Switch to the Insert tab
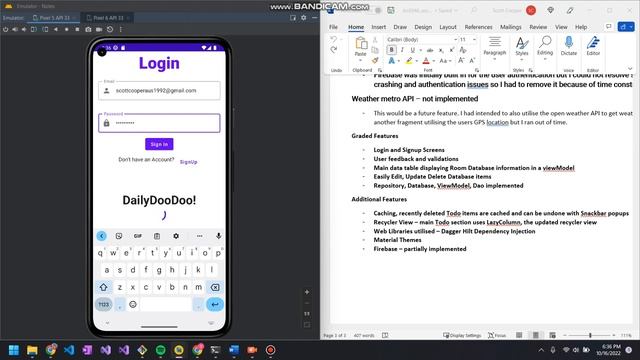The image size is (640, 360). click(378, 27)
